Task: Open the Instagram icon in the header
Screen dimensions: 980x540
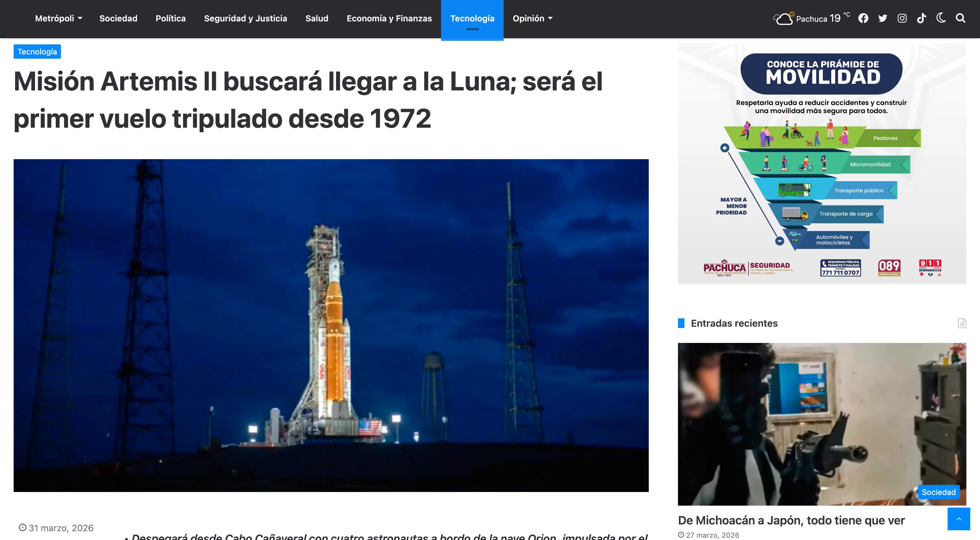Action: (902, 18)
